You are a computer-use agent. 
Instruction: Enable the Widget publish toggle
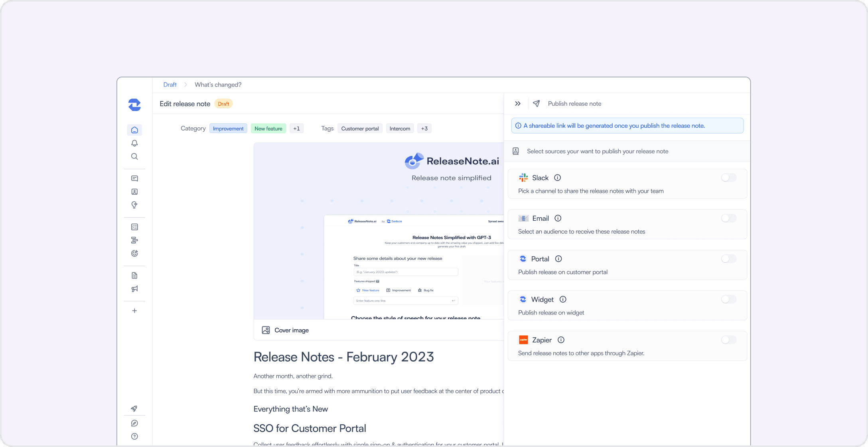click(x=729, y=299)
